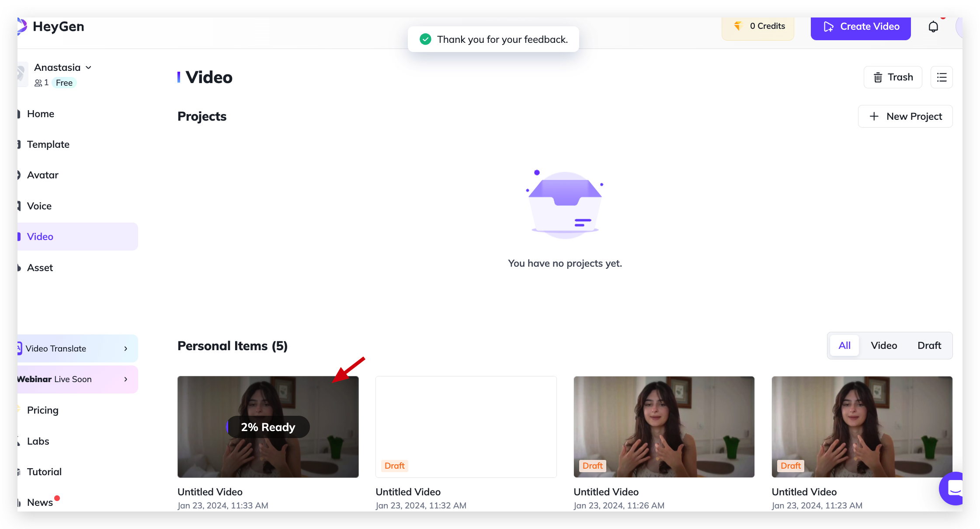980x529 pixels.
Task: Switch filter to Video only
Action: [x=883, y=345]
